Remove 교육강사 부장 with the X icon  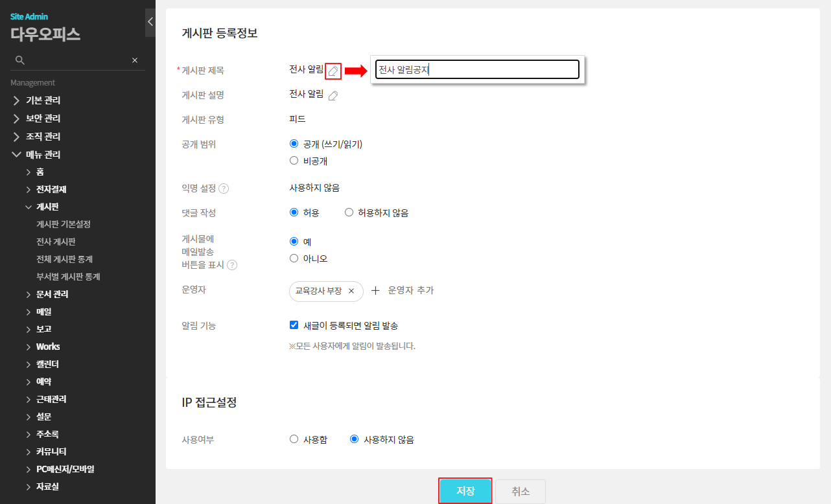coord(351,291)
